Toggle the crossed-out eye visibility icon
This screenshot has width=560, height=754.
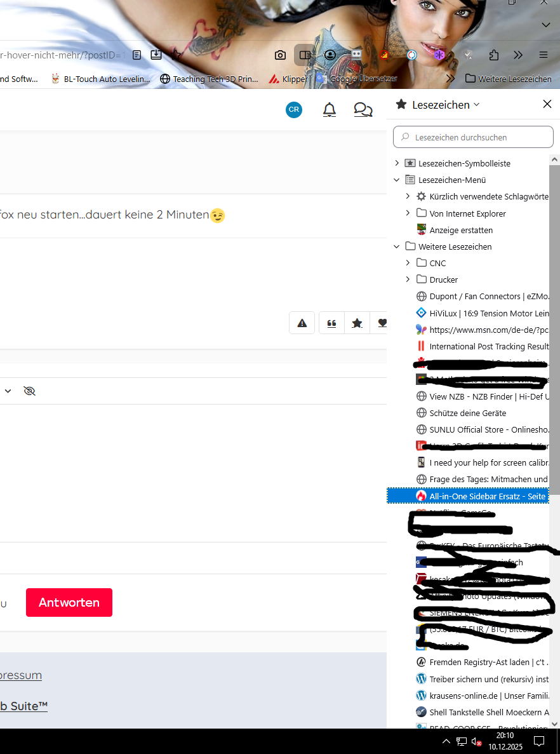(x=29, y=391)
